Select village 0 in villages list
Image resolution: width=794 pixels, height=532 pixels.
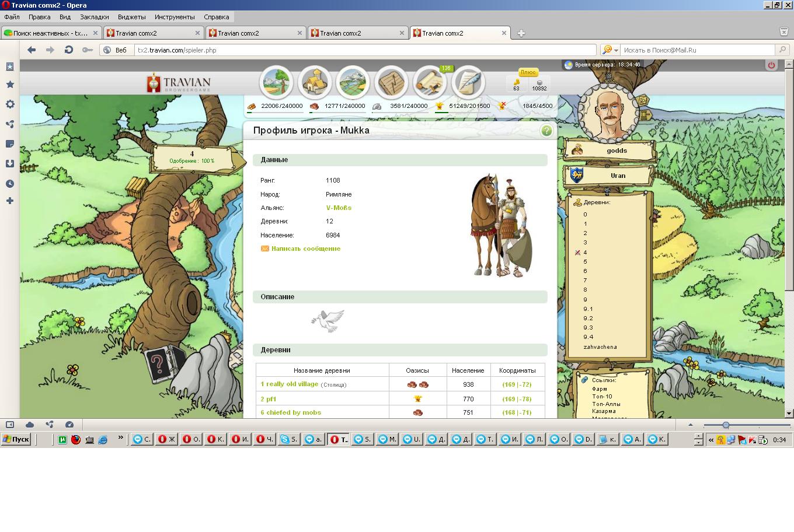point(585,215)
